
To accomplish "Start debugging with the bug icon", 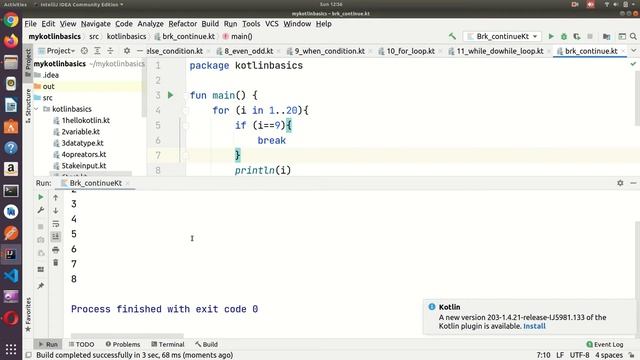I will (x=564, y=36).
